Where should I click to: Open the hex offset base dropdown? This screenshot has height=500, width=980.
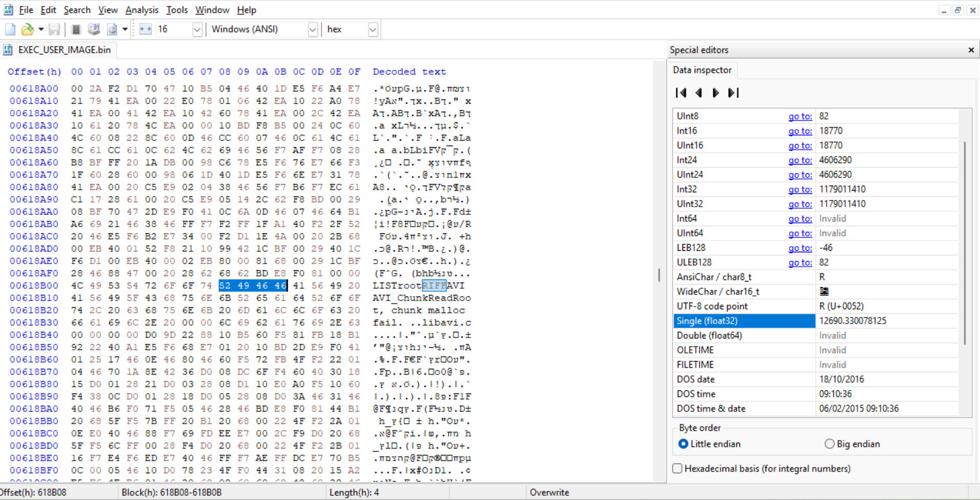[373, 30]
